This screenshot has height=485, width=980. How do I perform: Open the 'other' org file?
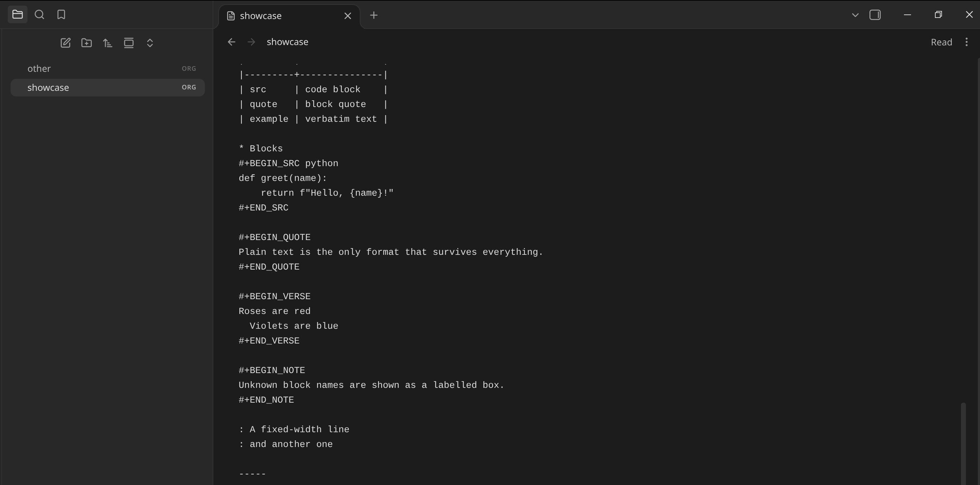(108, 69)
